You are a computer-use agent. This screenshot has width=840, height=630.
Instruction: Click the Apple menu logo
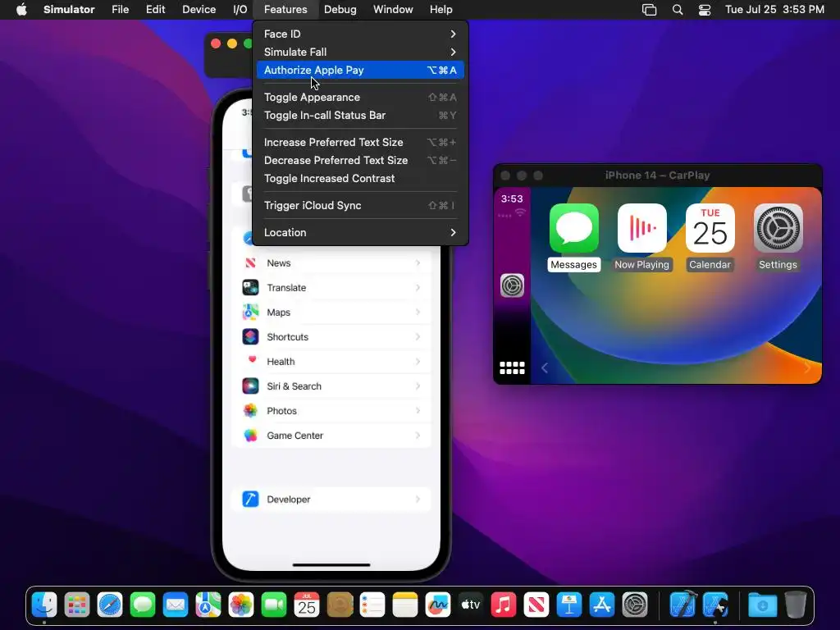tap(21, 9)
